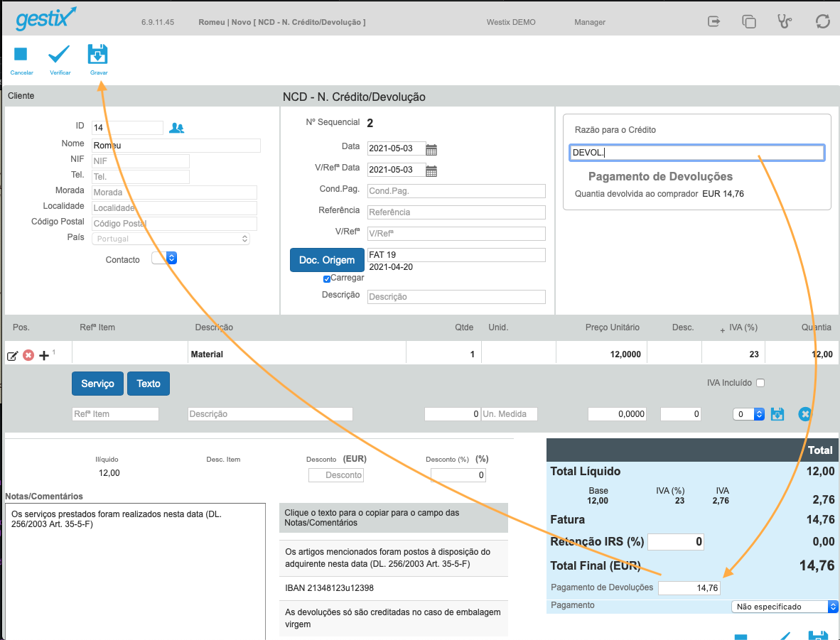The height and width of the screenshot is (640, 840).
Task: Click Razão para o Crédito field DEVOL.
Action: click(696, 153)
